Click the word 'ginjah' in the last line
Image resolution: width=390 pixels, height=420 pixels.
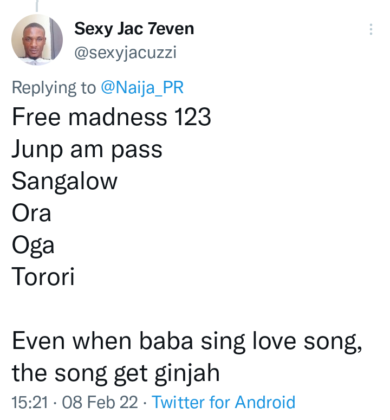pos(187,374)
